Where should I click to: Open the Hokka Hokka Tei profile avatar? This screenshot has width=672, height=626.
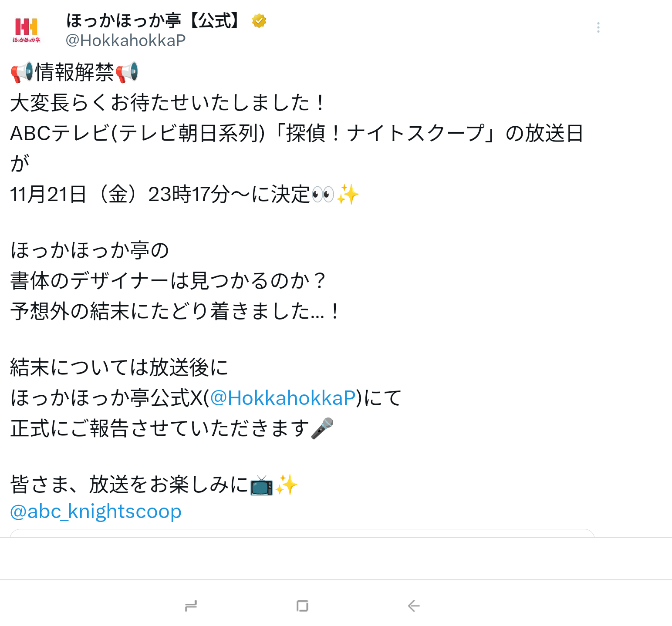point(27,30)
